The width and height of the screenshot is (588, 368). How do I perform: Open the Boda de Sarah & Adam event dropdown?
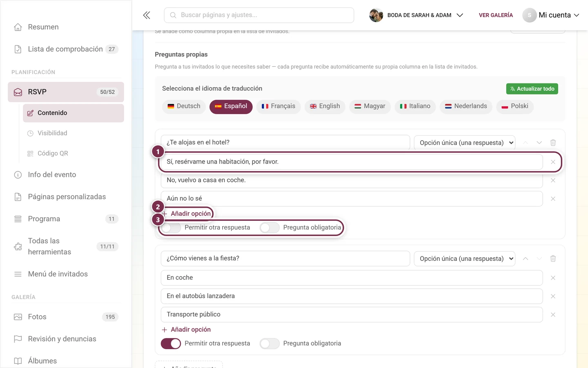pos(416,15)
